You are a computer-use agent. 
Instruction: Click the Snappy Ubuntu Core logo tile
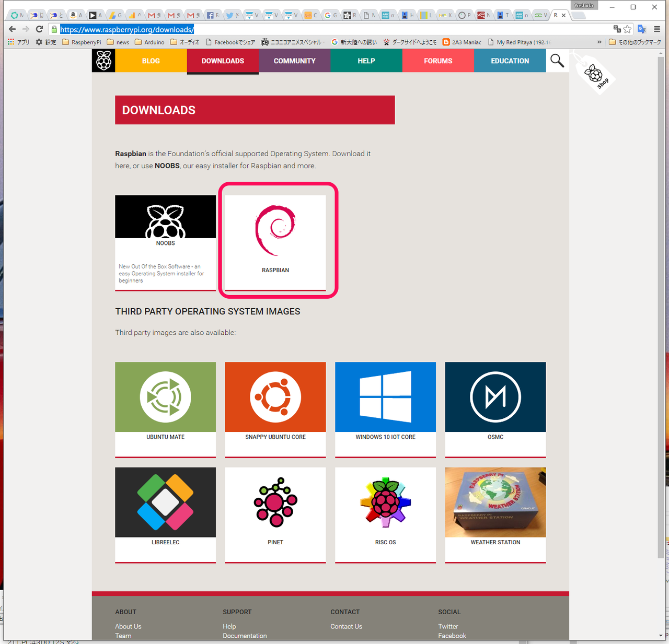click(x=275, y=397)
